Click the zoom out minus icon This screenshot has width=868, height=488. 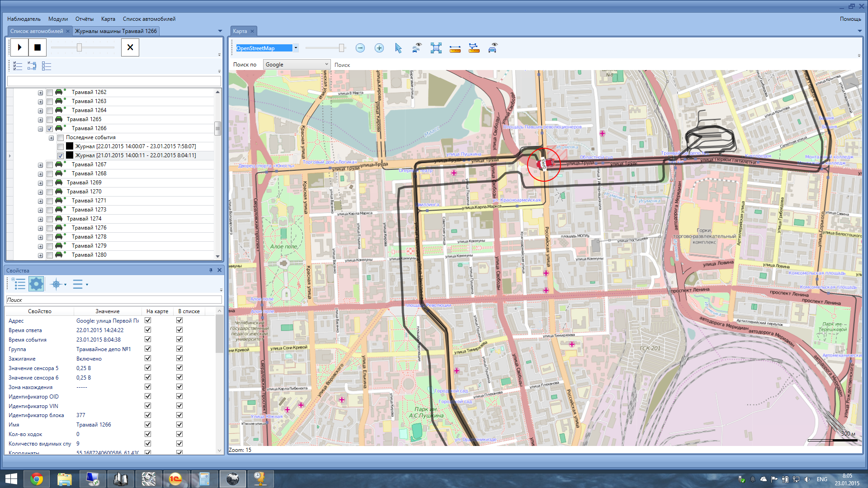(x=360, y=48)
